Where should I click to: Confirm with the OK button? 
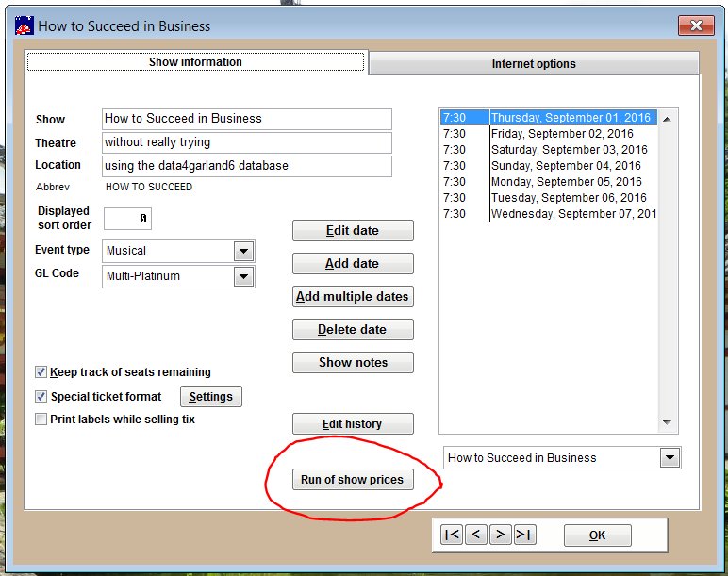pos(597,535)
